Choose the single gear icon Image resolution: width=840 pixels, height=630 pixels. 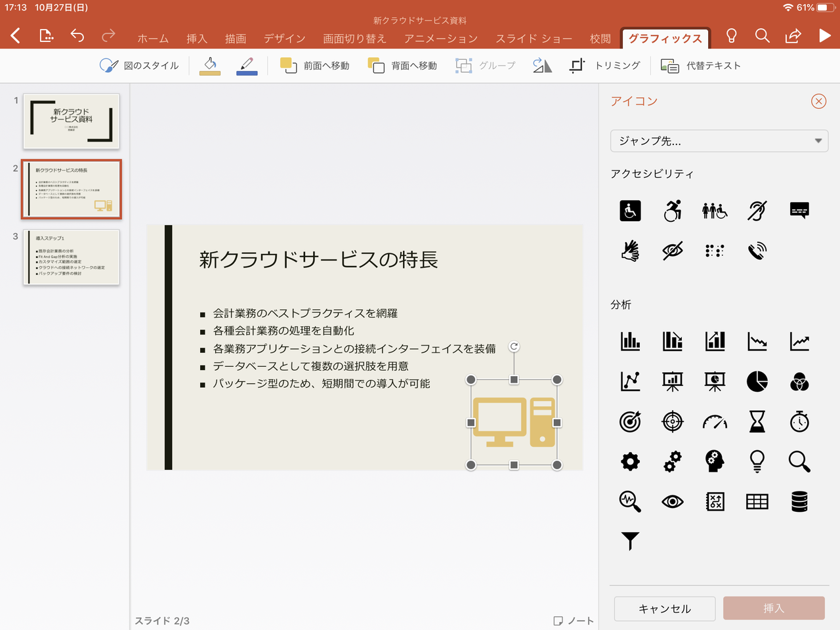click(630, 461)
